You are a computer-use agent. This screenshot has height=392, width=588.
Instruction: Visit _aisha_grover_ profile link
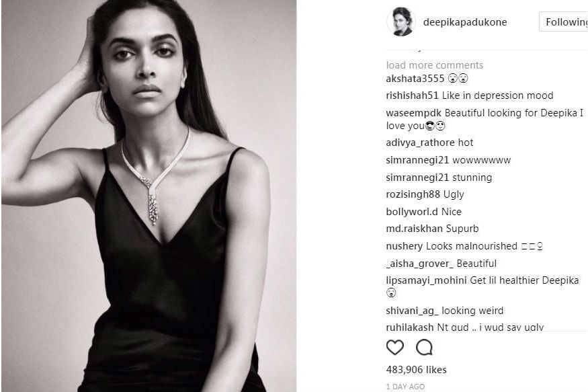click(419, 264)
